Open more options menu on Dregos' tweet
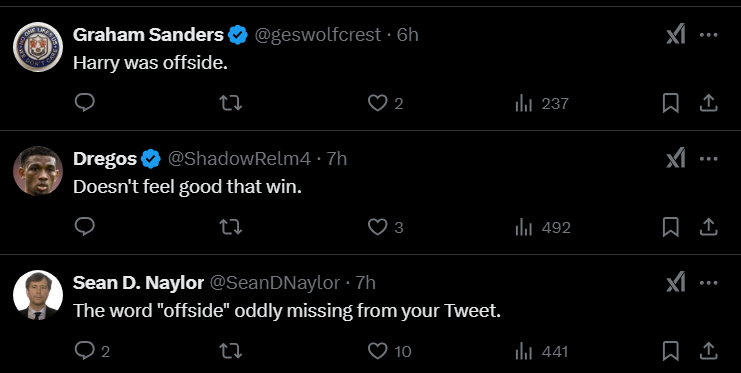This screenshot has width=741, height=373. tap(708, 159)
